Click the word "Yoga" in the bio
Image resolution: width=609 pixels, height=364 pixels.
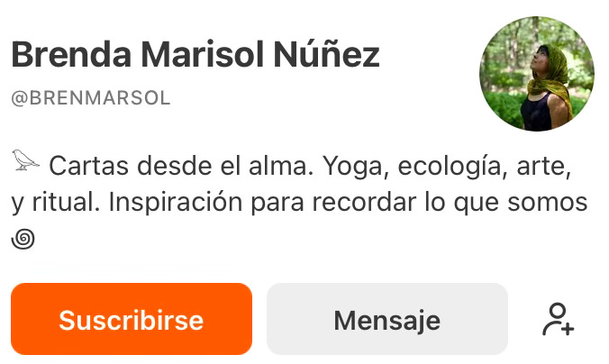356,167
